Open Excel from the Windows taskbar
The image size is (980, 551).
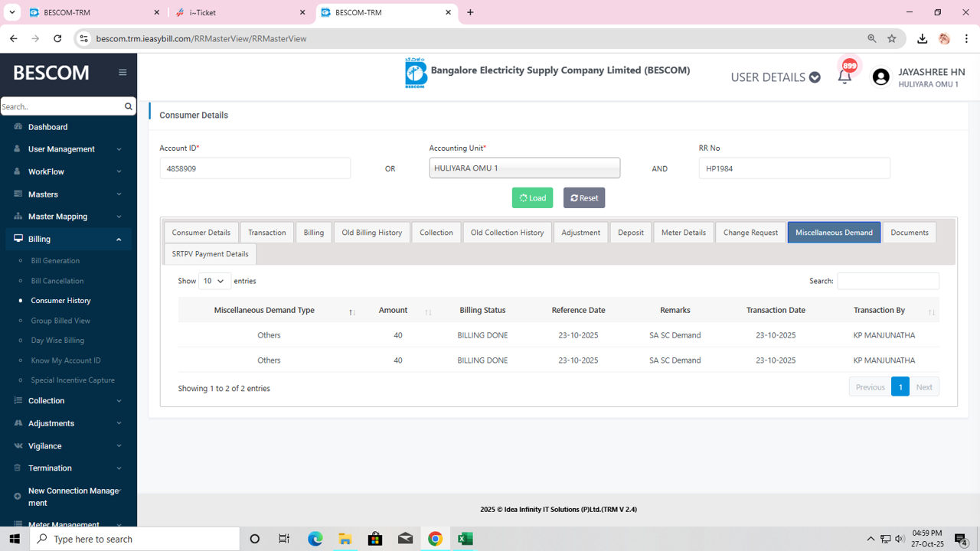[x=465, y=539]
